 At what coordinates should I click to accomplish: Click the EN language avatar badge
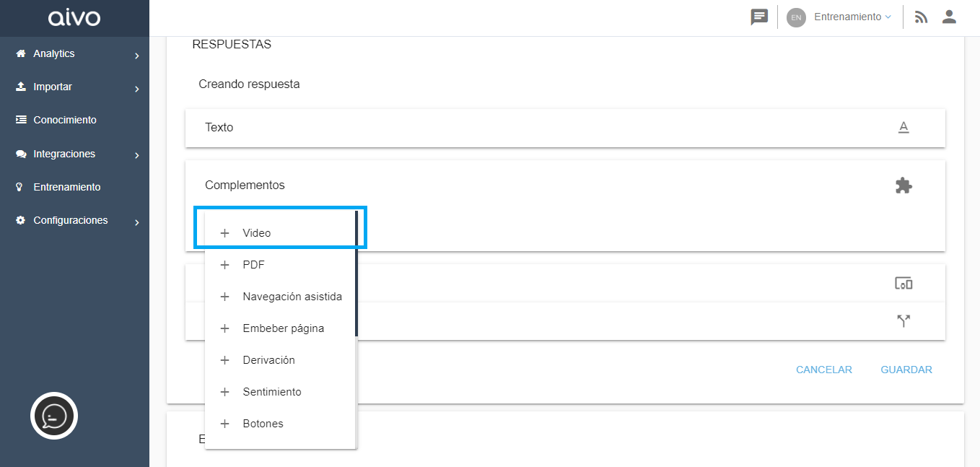click(x=796, y=17)
